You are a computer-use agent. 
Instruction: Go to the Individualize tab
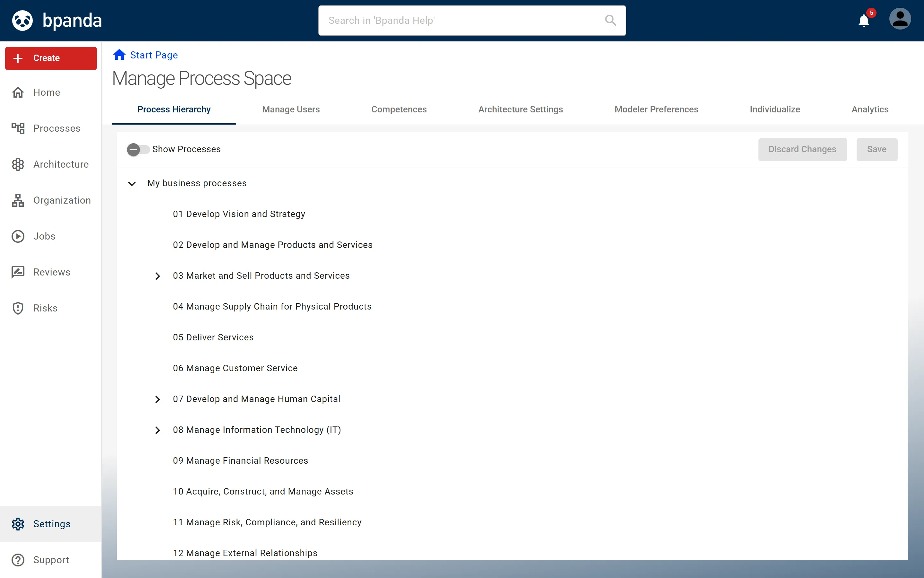(x=775, y=109)
